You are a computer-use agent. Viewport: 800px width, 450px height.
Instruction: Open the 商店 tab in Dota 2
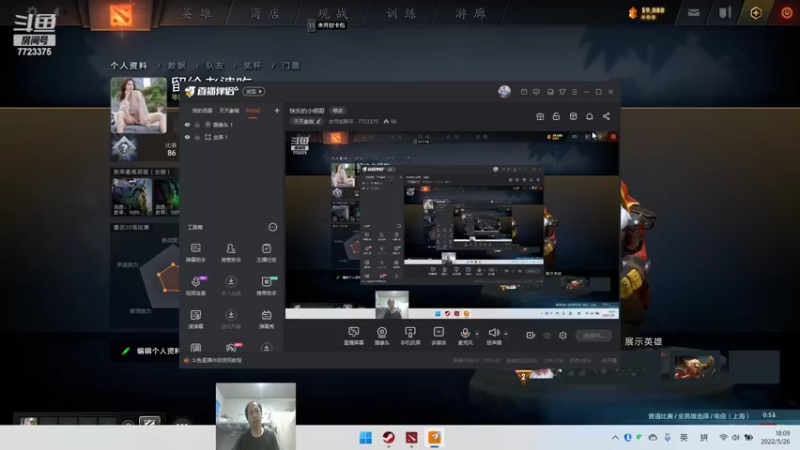[265, 13]
